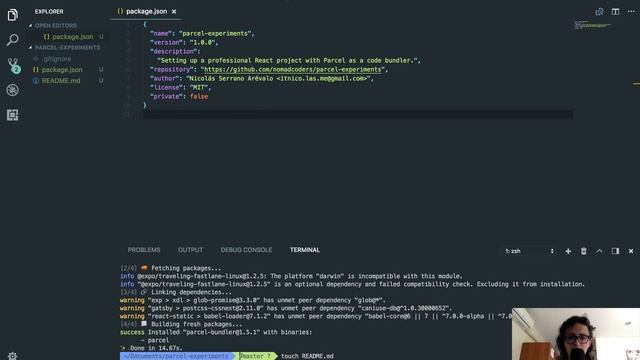This screenshot has height=360, width=640.
Task: Kill the terminal with trash icon
Action: click(x=584, y=251)
